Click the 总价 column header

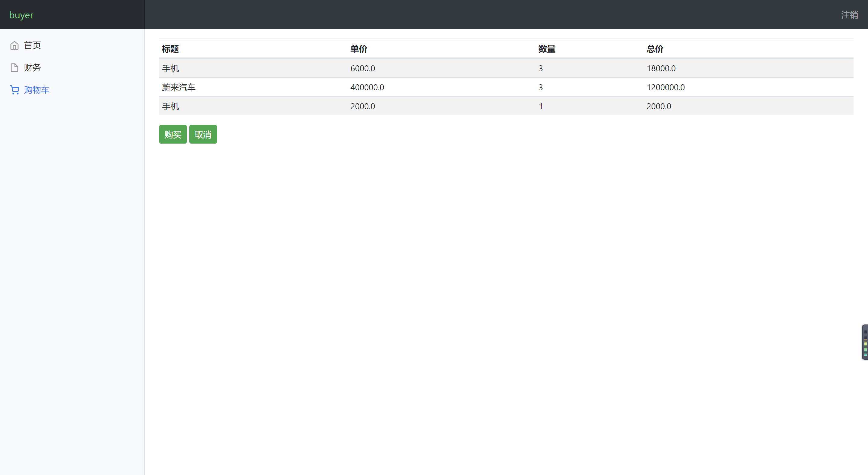click(654, 49)
